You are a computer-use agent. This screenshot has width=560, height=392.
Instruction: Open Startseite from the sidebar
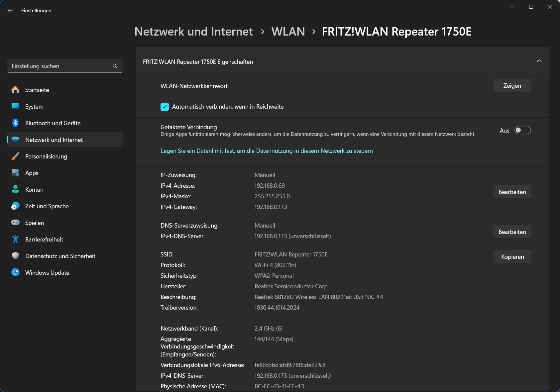(37, 90)
